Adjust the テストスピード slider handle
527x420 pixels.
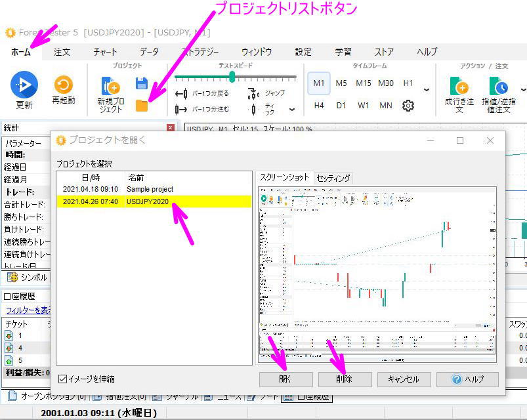[x=233, y=77]
